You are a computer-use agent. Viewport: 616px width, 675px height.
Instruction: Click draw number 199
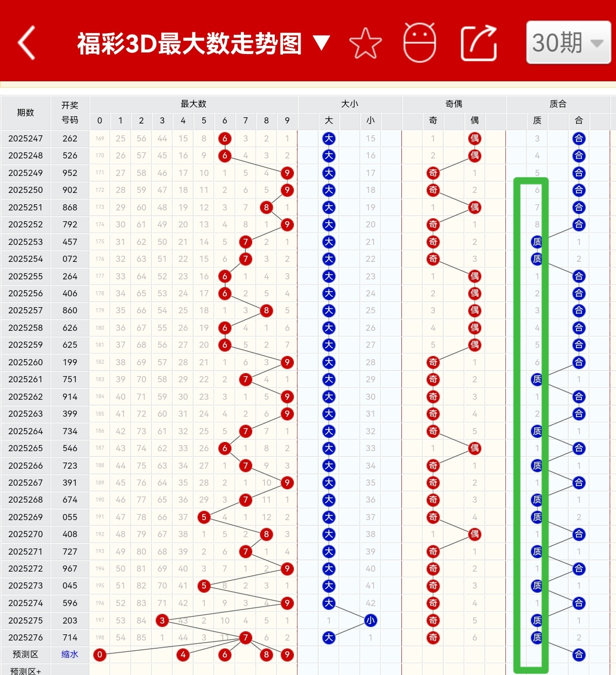point(70,362)
